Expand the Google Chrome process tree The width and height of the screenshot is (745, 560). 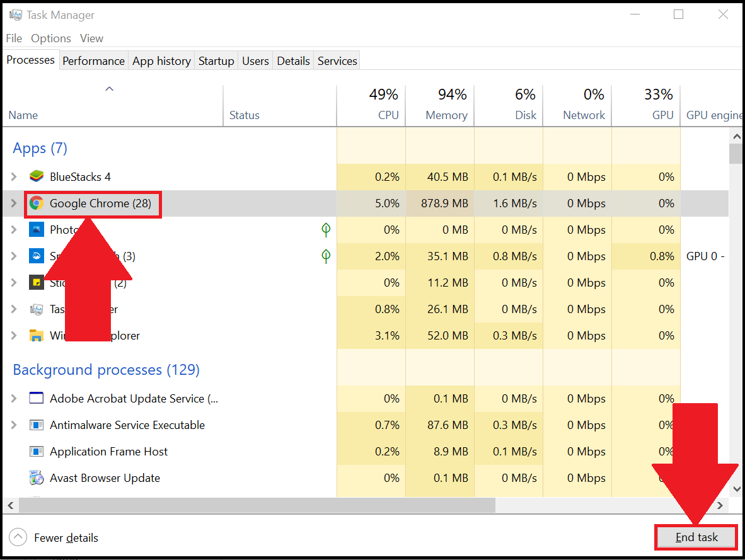coord(14,203)
